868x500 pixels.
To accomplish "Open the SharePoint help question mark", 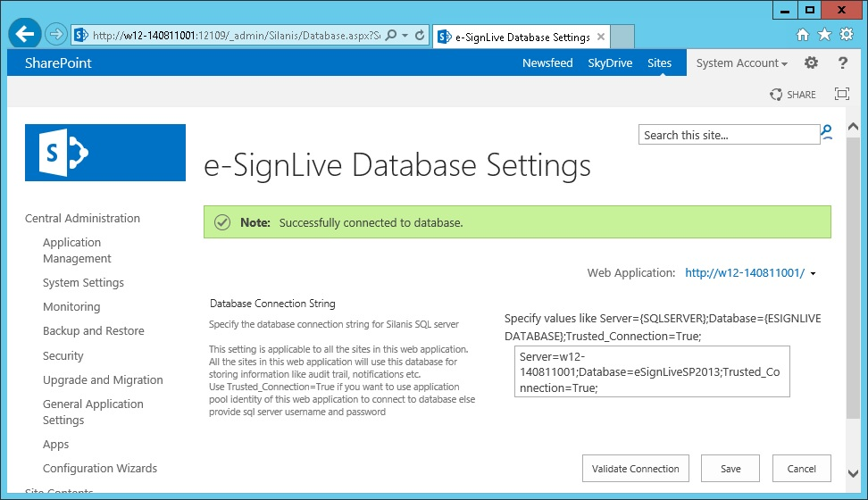I will 842,63.
